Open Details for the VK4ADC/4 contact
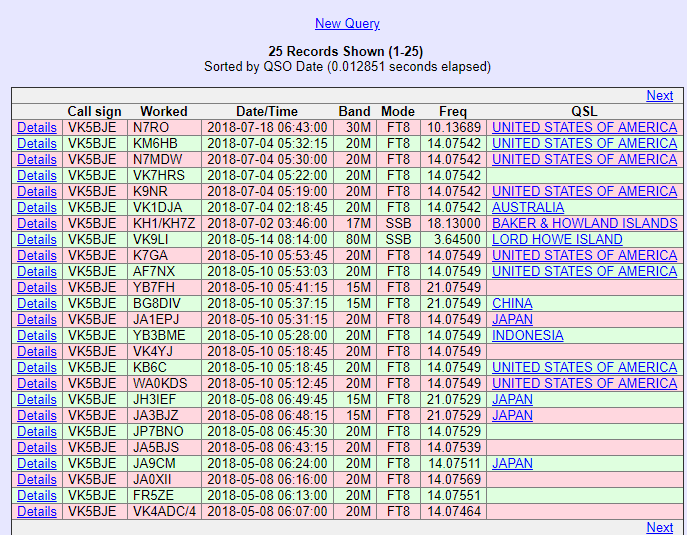This screenshot has height=535, width=687. pos(37,511)
